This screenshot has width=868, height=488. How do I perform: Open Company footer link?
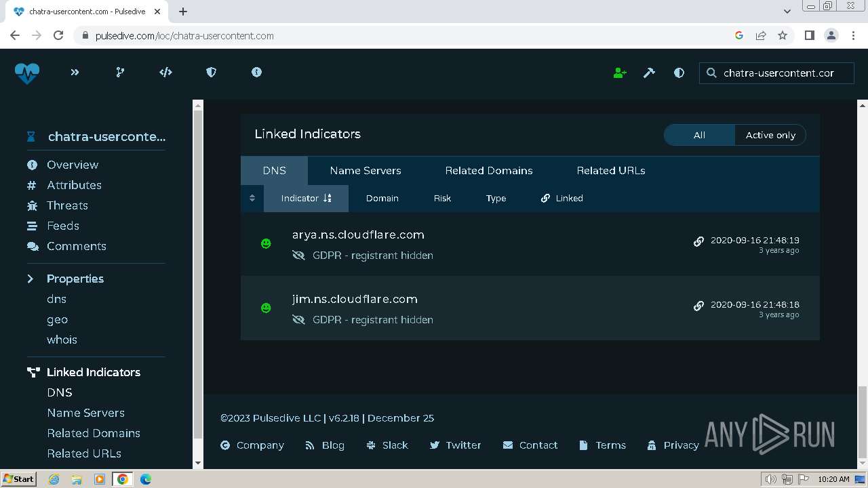(252, 445)
